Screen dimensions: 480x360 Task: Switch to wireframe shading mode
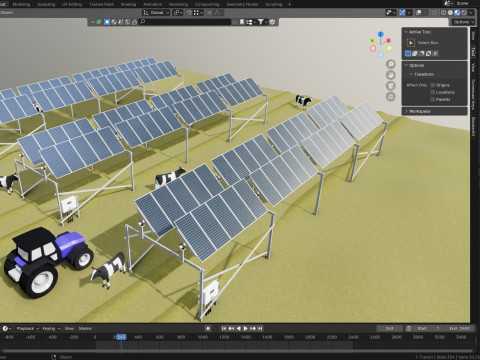coord(444,13)
